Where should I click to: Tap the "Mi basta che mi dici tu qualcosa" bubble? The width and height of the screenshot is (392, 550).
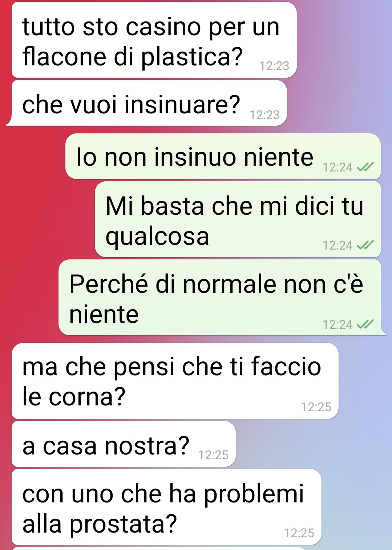238,219
